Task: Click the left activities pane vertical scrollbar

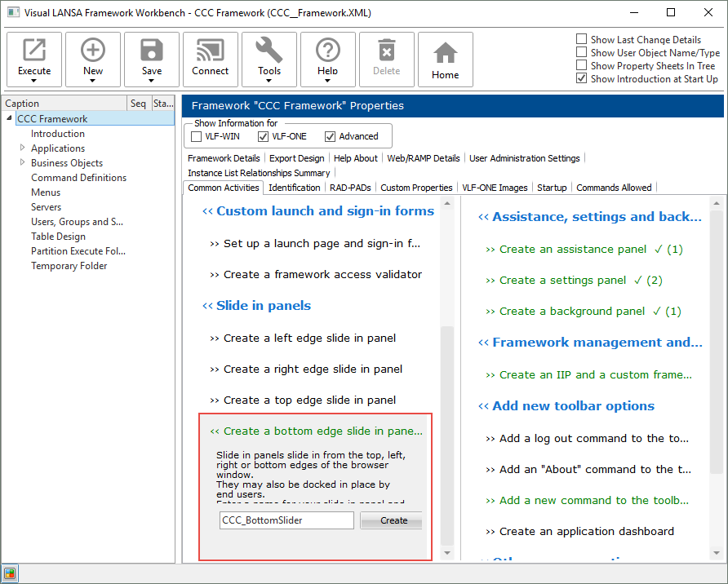Action: [x=446, y=432]
